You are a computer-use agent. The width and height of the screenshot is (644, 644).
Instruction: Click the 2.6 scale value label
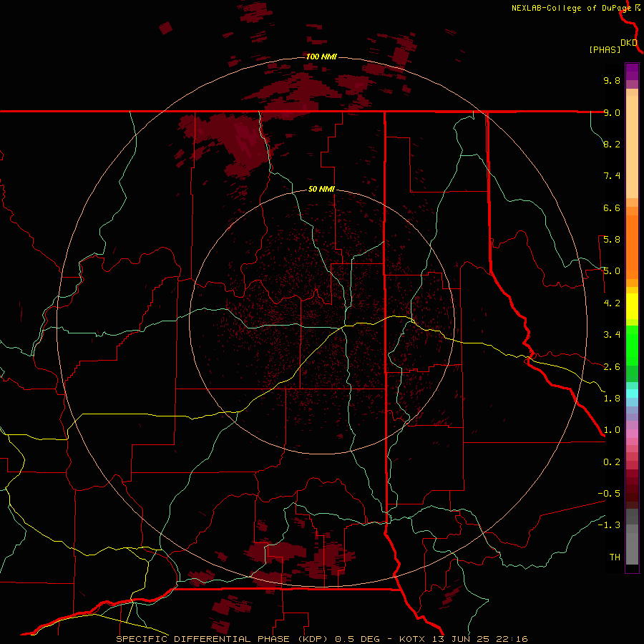612,367
